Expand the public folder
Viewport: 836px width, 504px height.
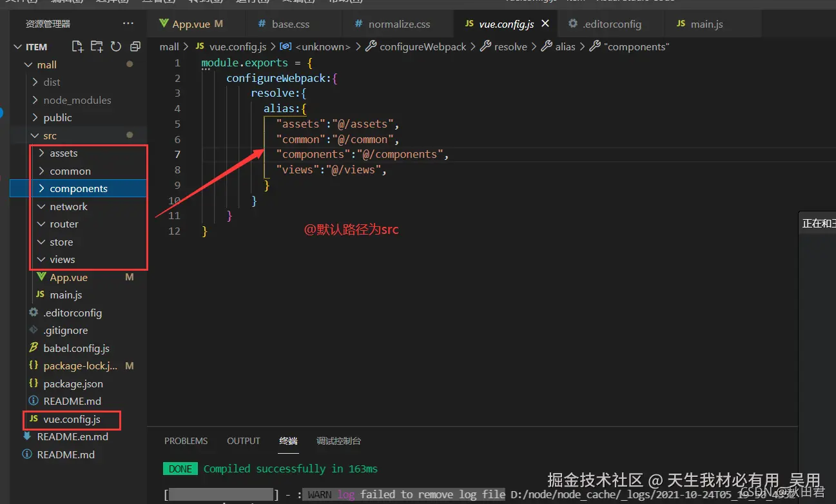[57, 117]
